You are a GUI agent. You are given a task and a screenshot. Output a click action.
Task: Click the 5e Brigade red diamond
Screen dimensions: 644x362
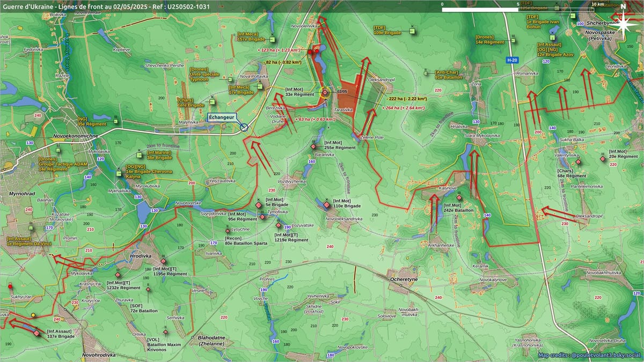point(259,205)
